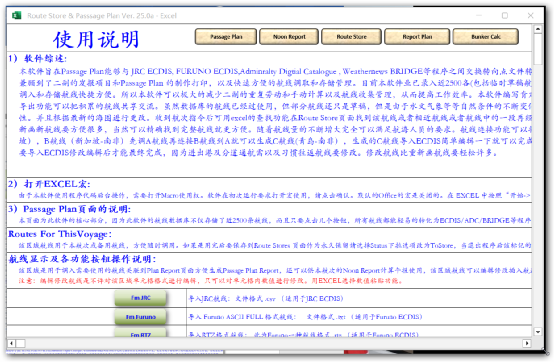Maximize the Excel window

point(505,16)
